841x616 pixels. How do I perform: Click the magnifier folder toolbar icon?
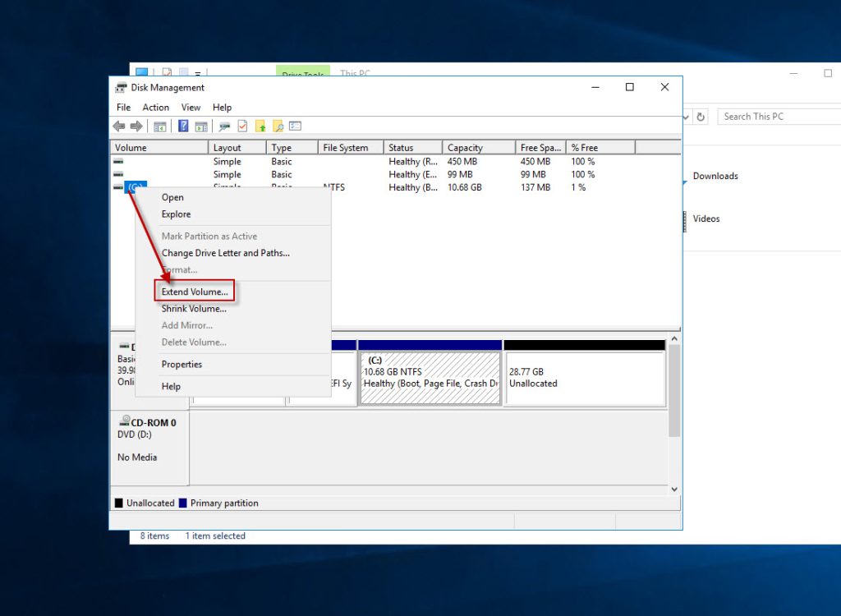(278, 126)
